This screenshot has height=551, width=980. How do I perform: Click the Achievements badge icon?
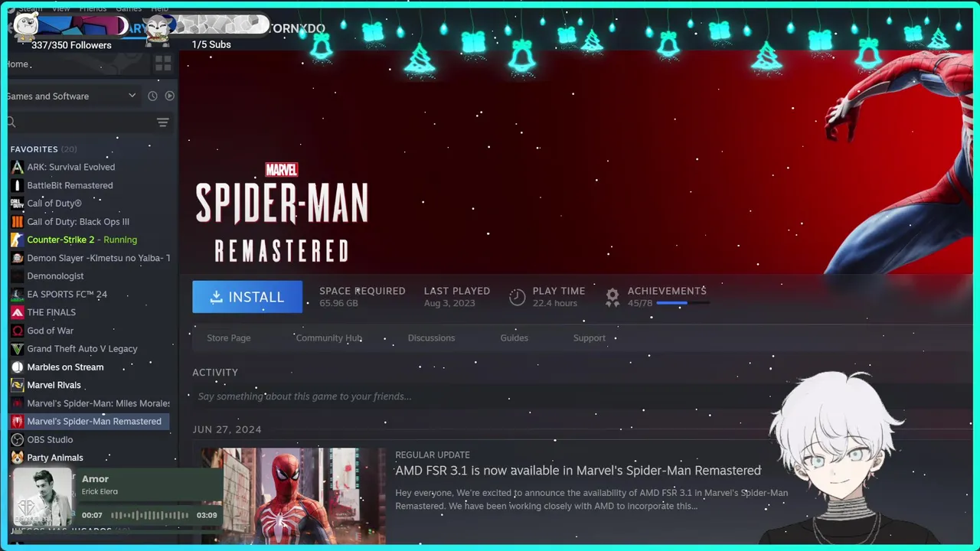pyautogui.click(x=612, y=297)
